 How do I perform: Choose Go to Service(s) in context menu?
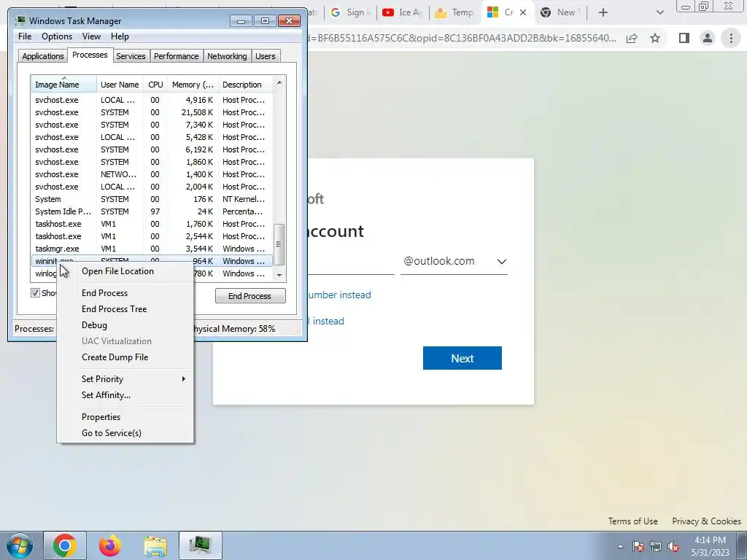click(111, 433)
